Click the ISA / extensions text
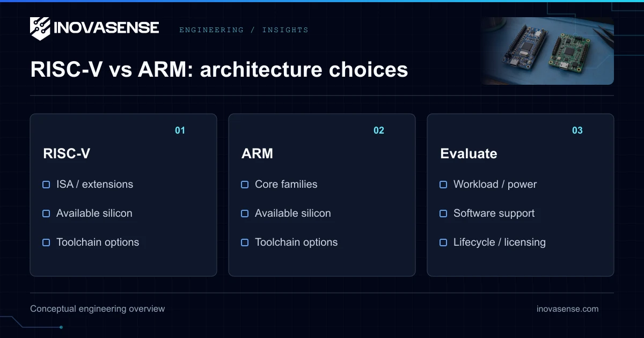This screenshot has height=338, width=644. (94, 184)
